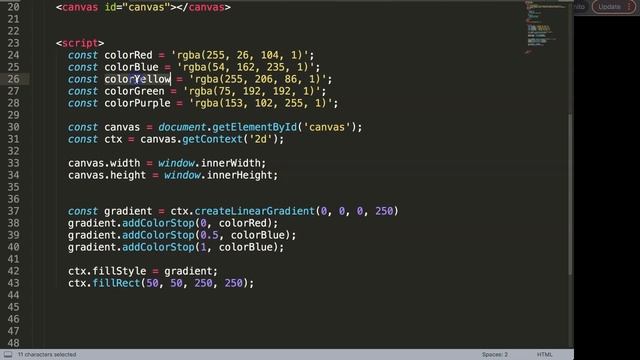Click getElementById on line 30

[x=255, y=127]
